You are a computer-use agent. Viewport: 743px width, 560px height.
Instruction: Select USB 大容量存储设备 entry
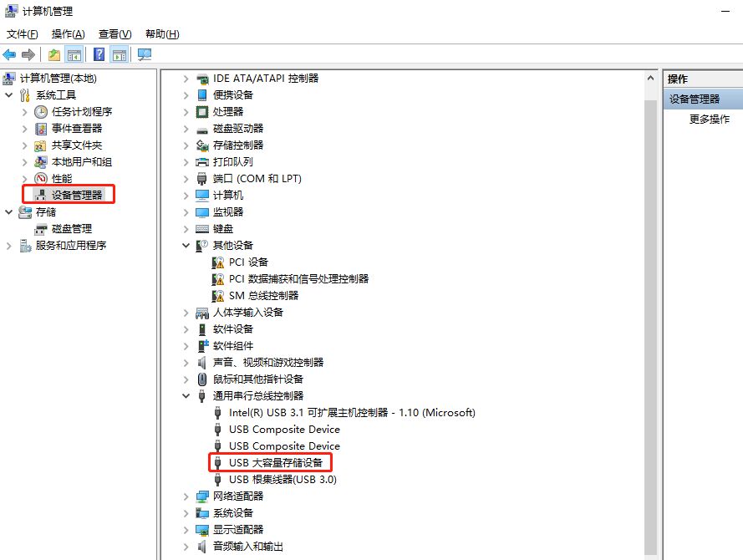tap(275, 462)
